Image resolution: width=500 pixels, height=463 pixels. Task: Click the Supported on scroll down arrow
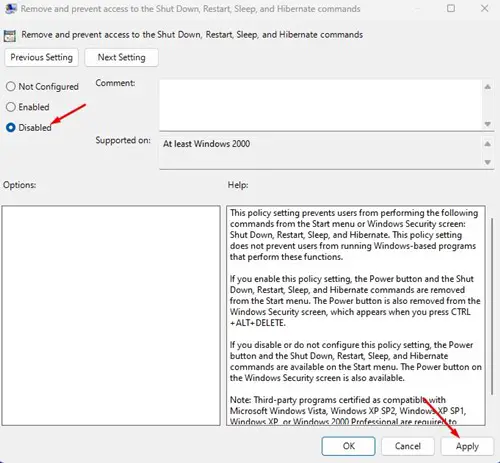(487, 162)
